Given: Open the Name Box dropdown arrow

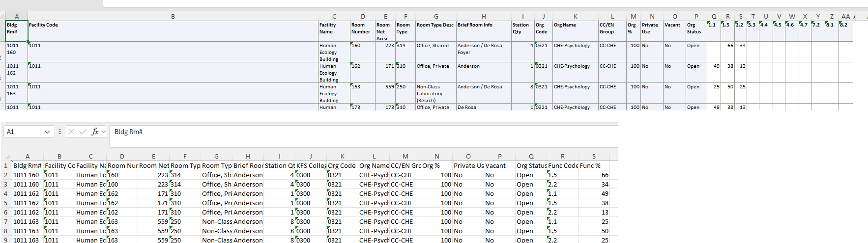Looking at the screenshot, I should (47, 132).
